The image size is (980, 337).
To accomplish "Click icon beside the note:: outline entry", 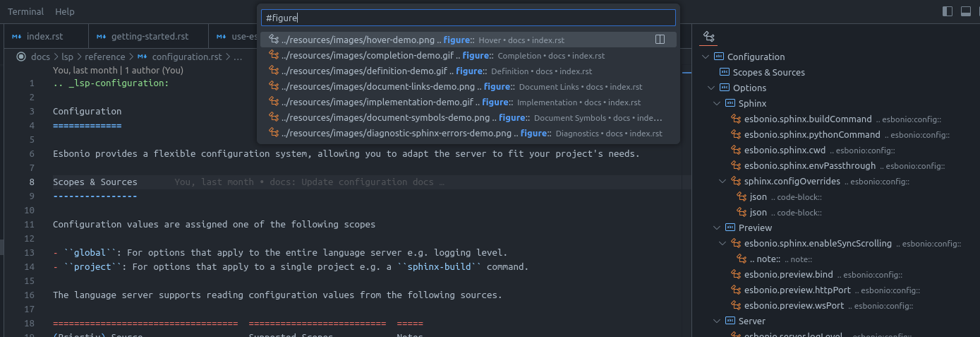I will pyautogui.click(x=742, y=259).
